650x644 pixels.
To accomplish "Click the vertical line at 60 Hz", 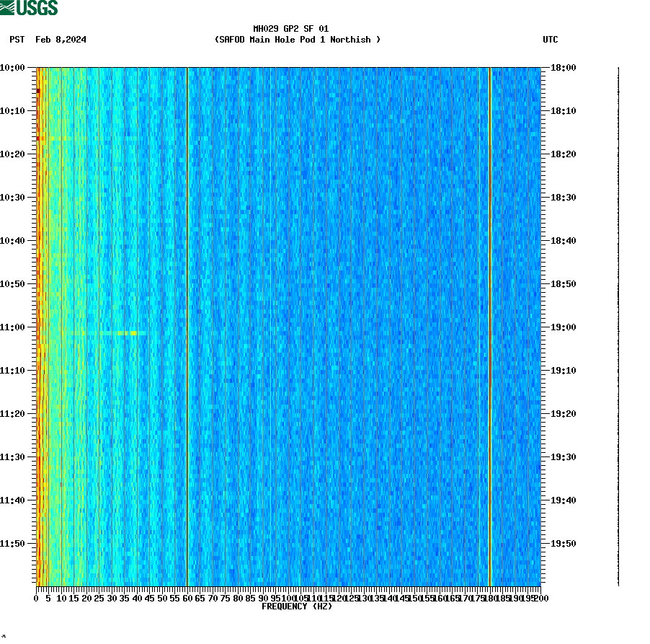I will tap(187, 325).
